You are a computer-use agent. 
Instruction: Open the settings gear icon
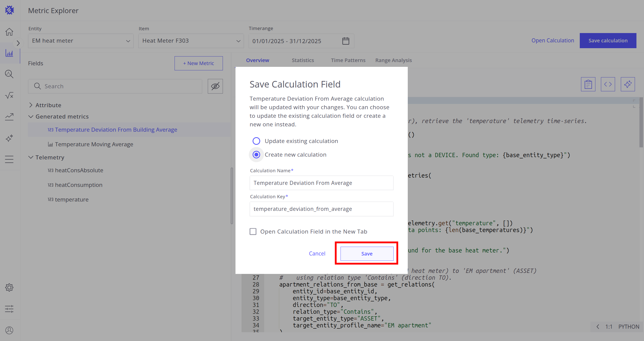coord(9,288)
